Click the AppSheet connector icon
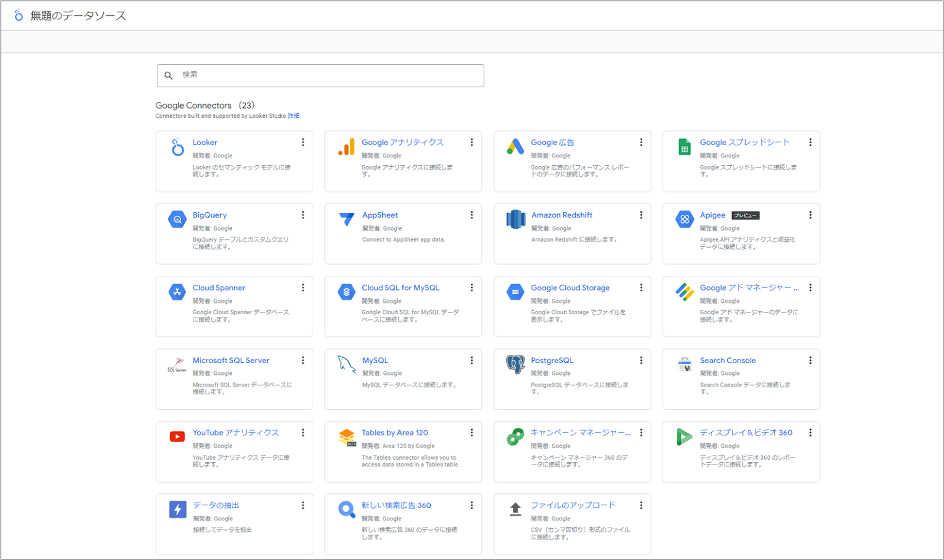 coord(346,219)
